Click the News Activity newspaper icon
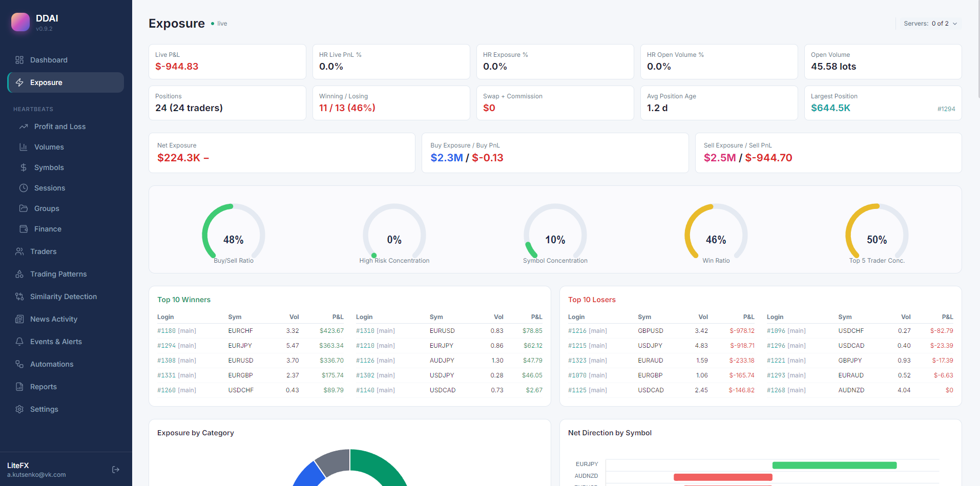Screen dimensions: 980x486 [x=19, y=319]
